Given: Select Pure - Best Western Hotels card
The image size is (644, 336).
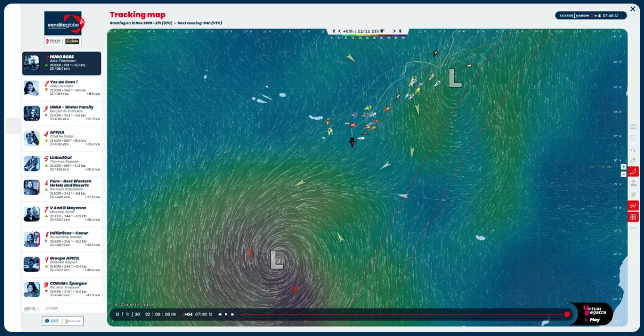Looking at the screenshot, I should (61, 189).
